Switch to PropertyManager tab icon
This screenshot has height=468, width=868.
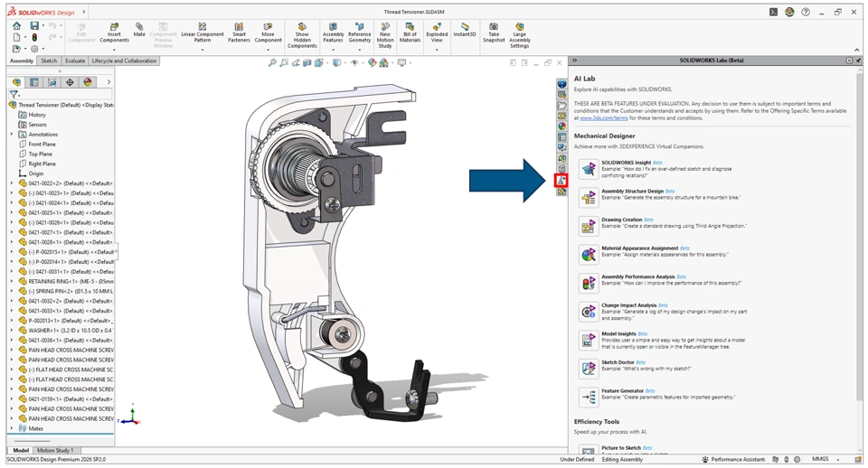tap(34, 82)
